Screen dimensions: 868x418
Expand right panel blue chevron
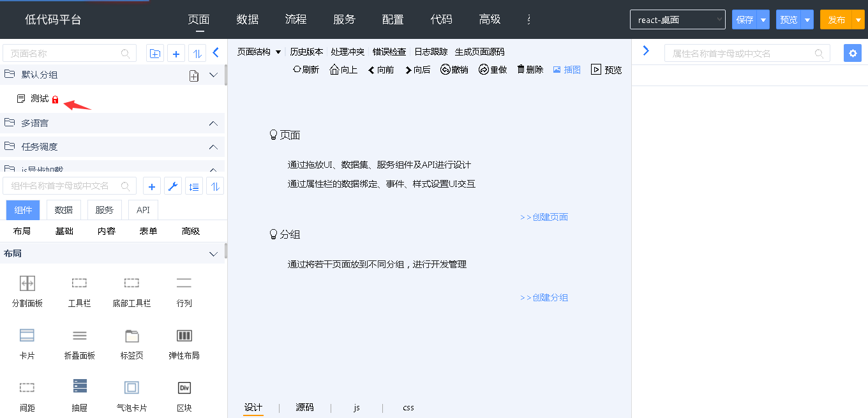pos(646,50)
